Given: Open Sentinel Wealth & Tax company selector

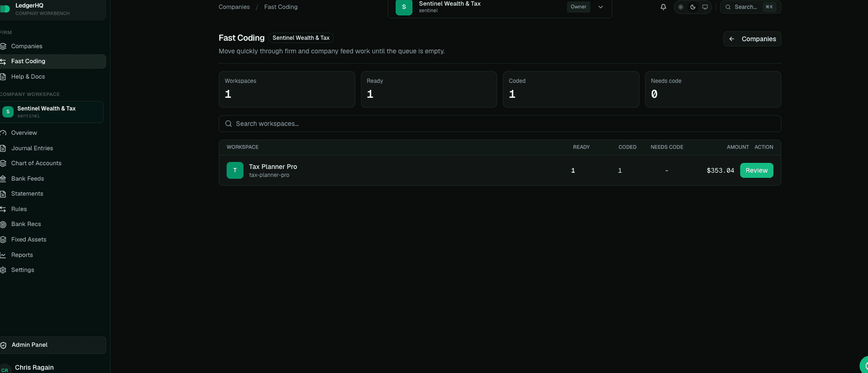Looking at the screenshot, I should pyautogui.click(x=500, y=8).
